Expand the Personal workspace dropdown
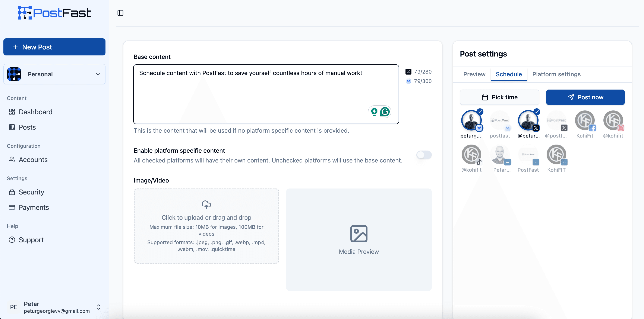Image resolution: width=644 pixels, height=319 pixels. point(54,74)
